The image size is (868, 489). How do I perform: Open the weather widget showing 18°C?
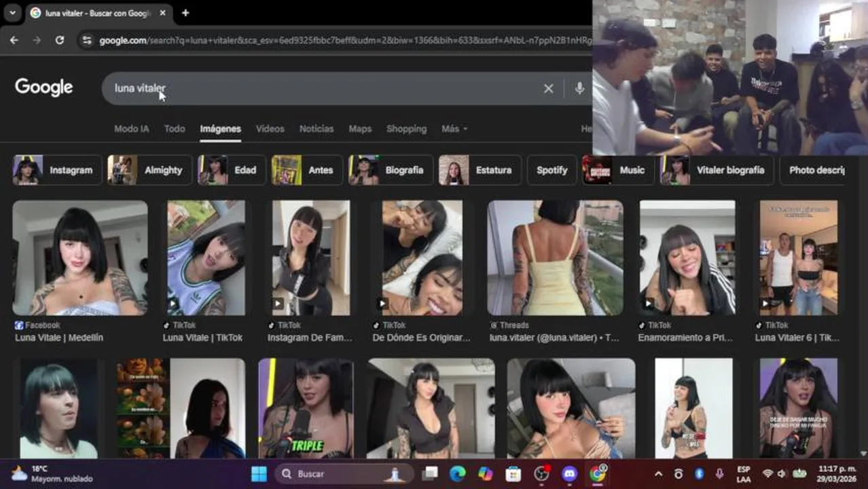pyautogui.click(x=53, y=473)
